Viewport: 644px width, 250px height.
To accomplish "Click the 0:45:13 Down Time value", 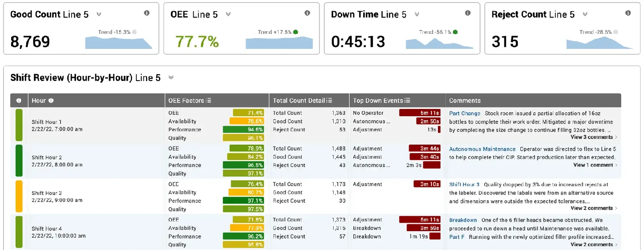I will [358, 42].
